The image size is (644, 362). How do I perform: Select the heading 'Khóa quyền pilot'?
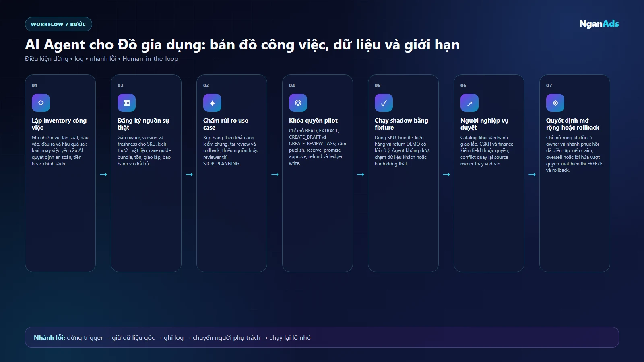[313, 121]
